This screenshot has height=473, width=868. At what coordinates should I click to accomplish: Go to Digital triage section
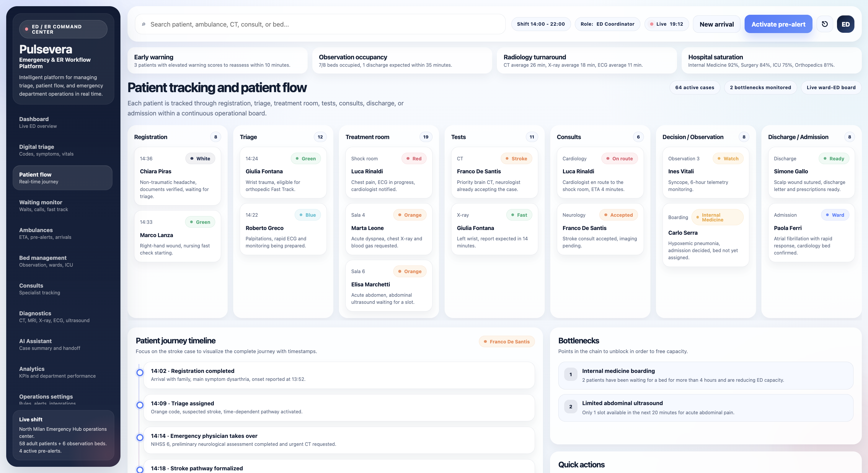[63, 150]
